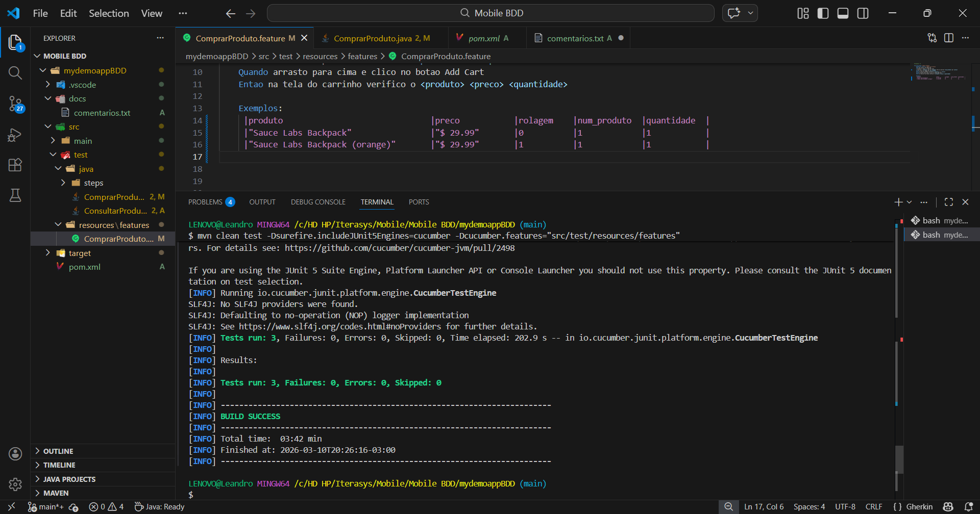The width and height of the screenshot is (980, 514).
Task: Open Source Control view with 27 changes
Action: tap(15, 104)
